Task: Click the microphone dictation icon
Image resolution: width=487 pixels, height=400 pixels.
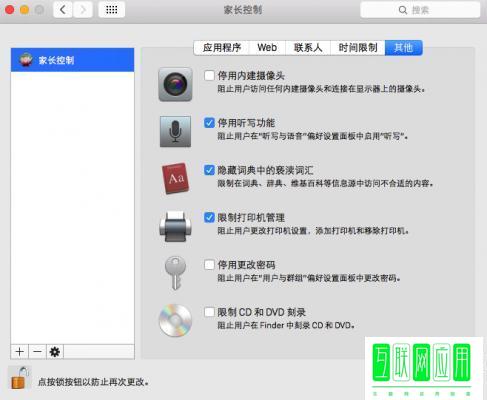Action: click(x=175, y=131)
